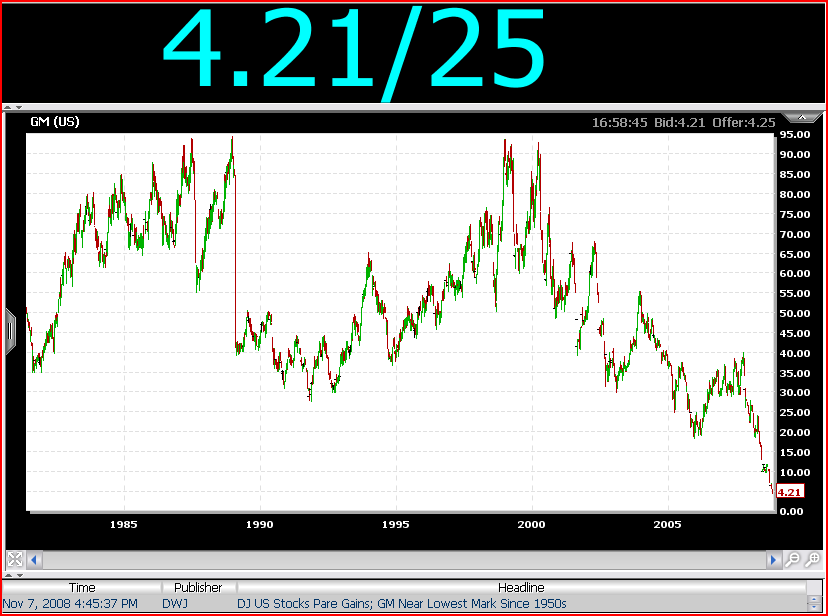Click the chart scrollbar right arrow
The height and width of the screenshot is (616, 828).
point(774,560)
